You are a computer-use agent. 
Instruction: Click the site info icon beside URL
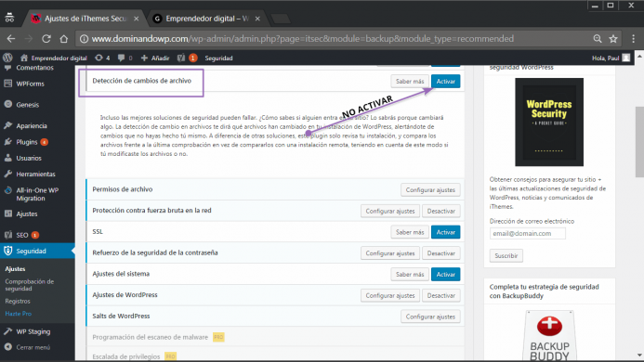tap(84, 39)
